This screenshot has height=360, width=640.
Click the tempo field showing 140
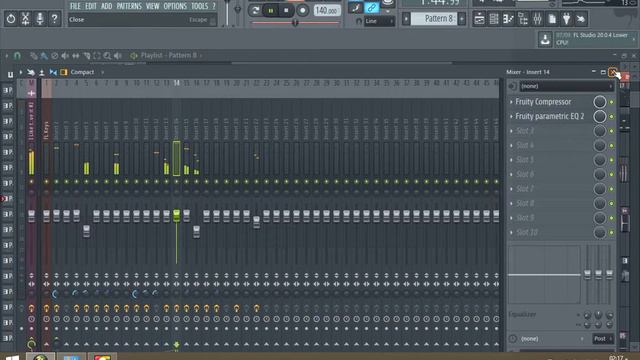(327, 11)
